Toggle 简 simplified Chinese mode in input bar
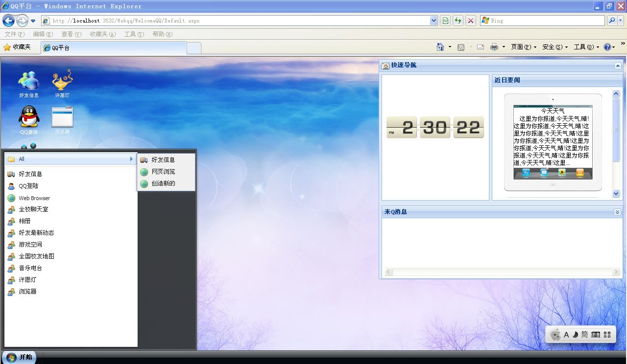Image resolution: width=627 pixels, height=364 pixels. tap(585, 335)
